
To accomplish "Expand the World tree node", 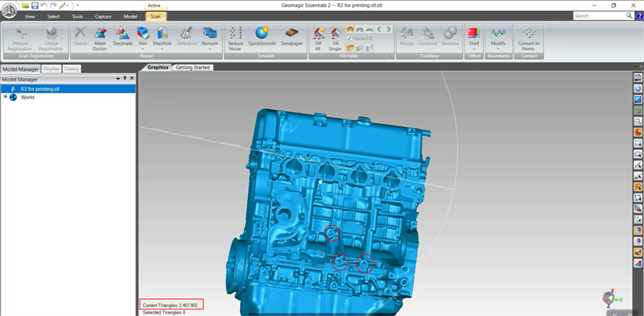I will (6, 97).
